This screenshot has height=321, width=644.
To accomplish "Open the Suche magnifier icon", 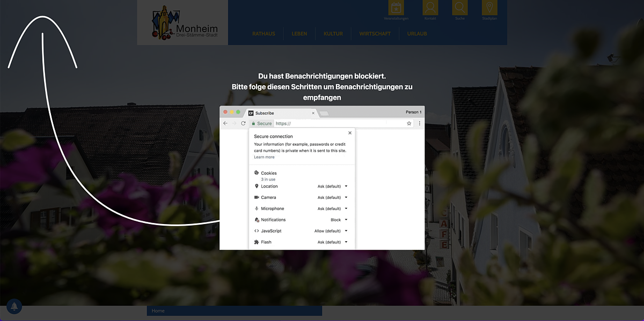I will pos(460,8).
